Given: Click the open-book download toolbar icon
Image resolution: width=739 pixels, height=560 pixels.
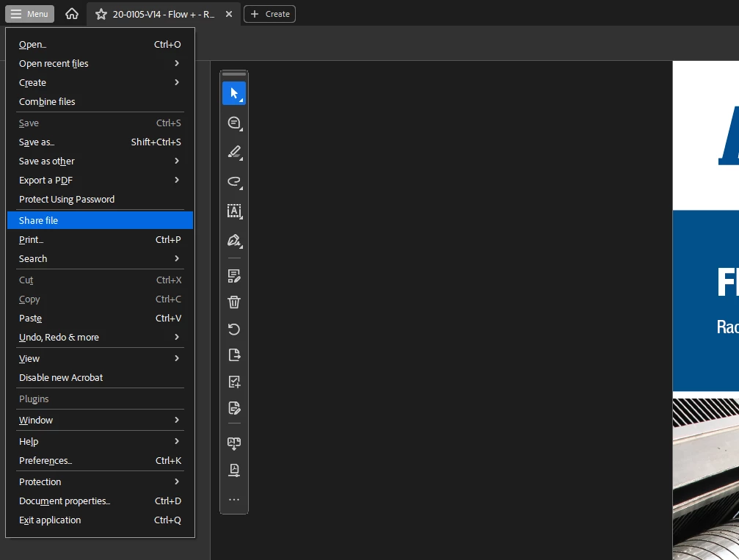Looking at the screenshot, I should point(234,443).
